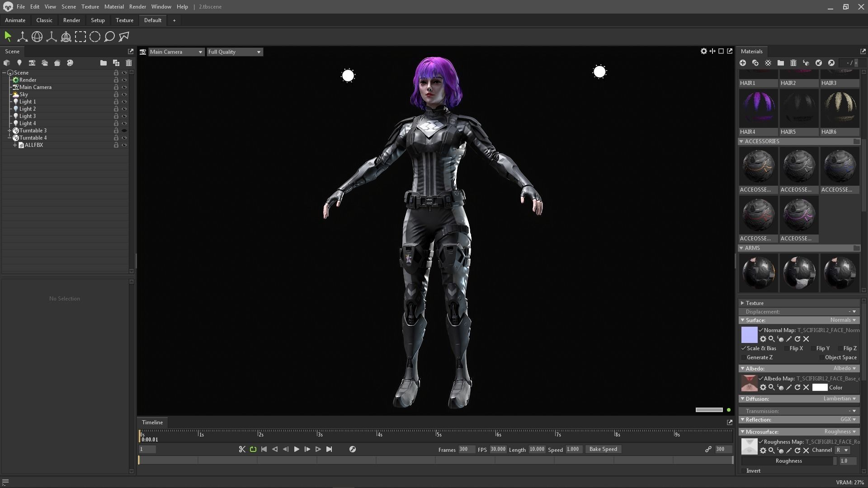Toggle visibility of Turntable 3
This screenshot has width=868, height=488.
pyautogui.click(x=124, y=131)
